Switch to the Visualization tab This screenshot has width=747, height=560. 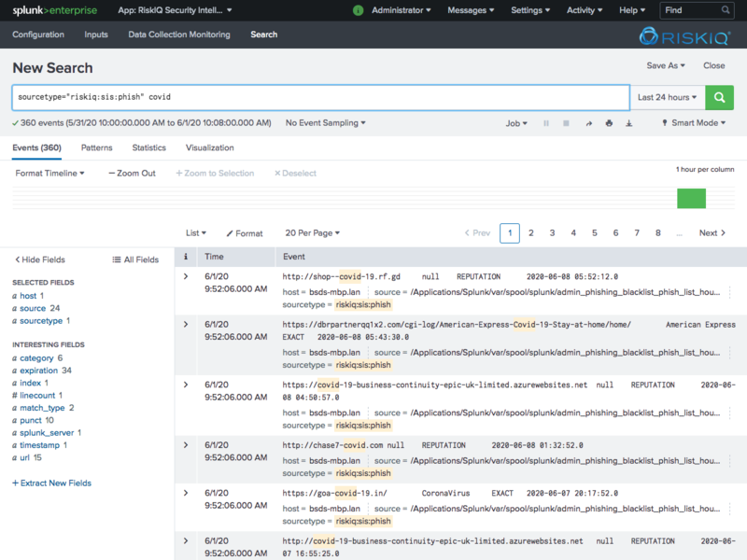coord(209,147)
